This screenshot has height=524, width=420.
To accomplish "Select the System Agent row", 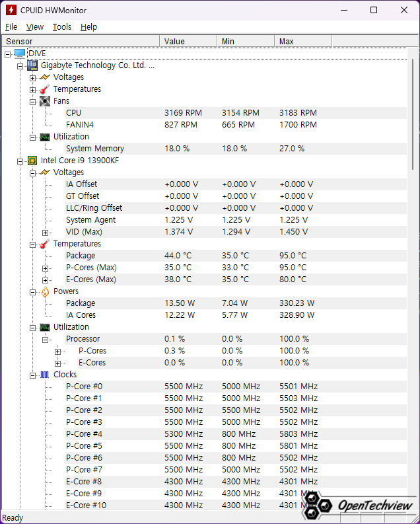I will coord(236,220).
